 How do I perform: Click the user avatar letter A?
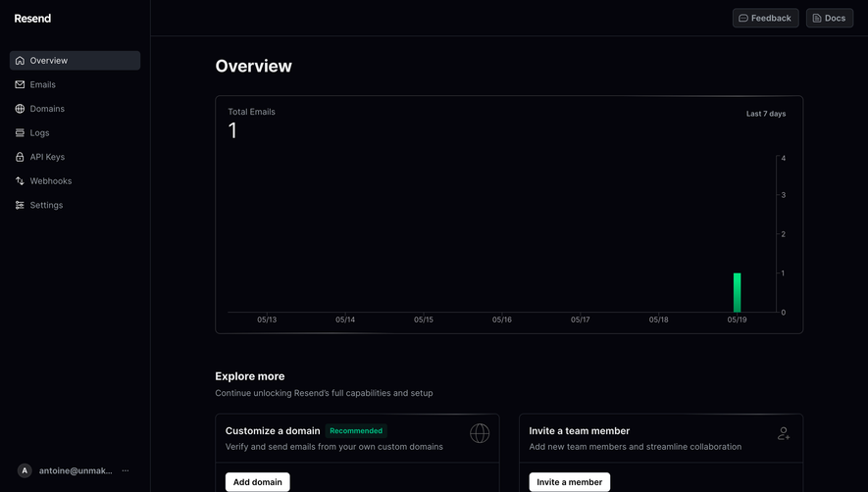click(25, 470)
